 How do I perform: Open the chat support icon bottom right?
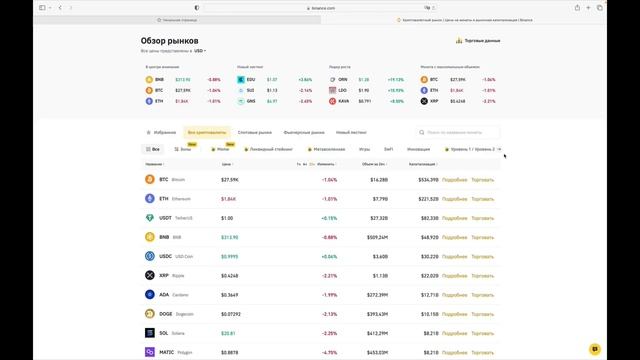[x=595, y=349]
